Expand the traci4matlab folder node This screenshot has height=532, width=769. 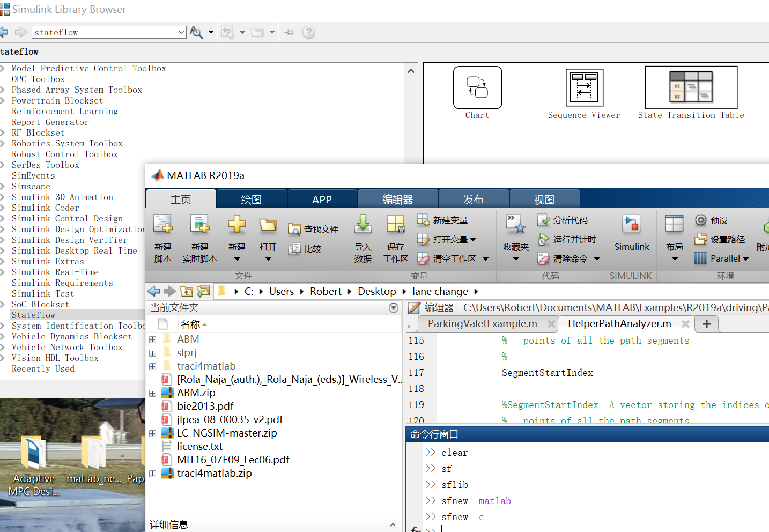point(153,366)
